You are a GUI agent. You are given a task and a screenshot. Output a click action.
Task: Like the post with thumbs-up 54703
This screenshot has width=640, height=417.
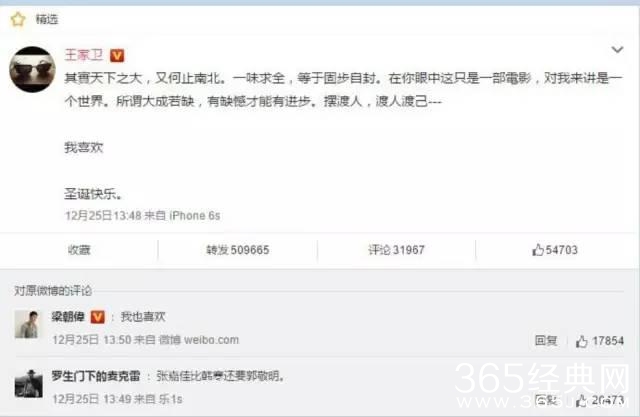click(x=555, y=250)
